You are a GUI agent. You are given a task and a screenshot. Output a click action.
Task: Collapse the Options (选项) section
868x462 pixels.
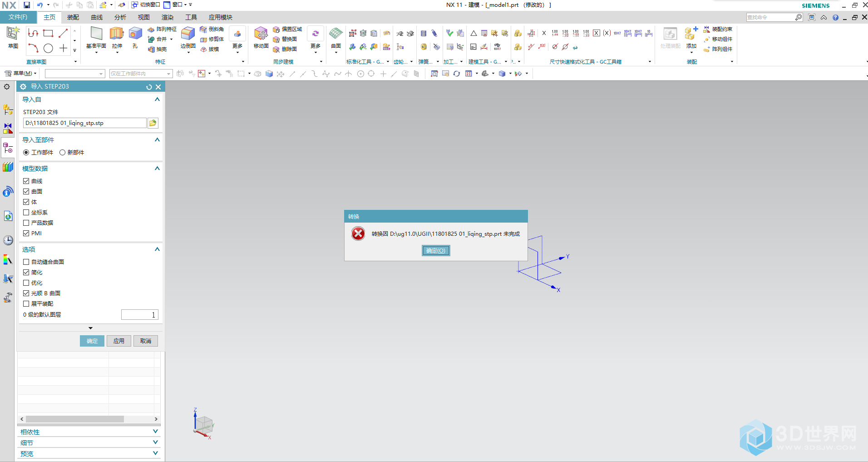point(157,249)
